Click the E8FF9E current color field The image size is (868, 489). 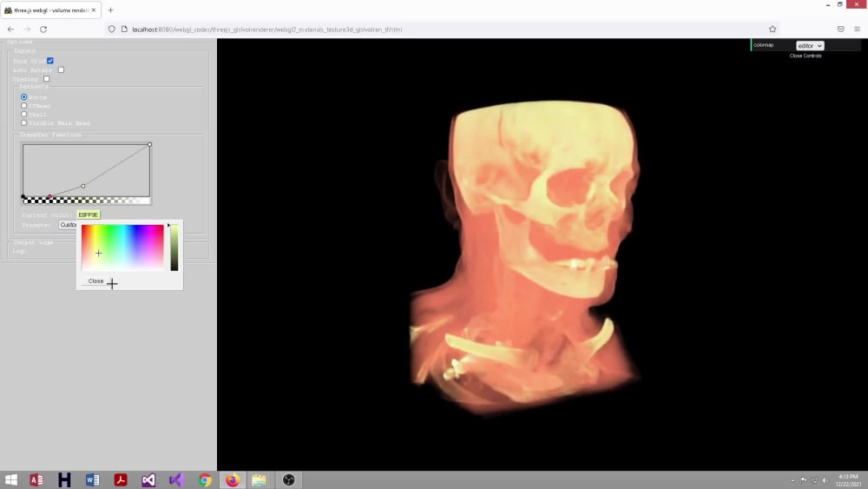click(89, 215)
